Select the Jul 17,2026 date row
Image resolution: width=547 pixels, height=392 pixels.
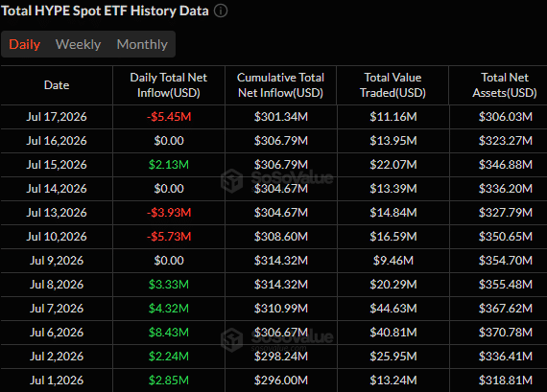pyautogui.click(x=273, y=117)
